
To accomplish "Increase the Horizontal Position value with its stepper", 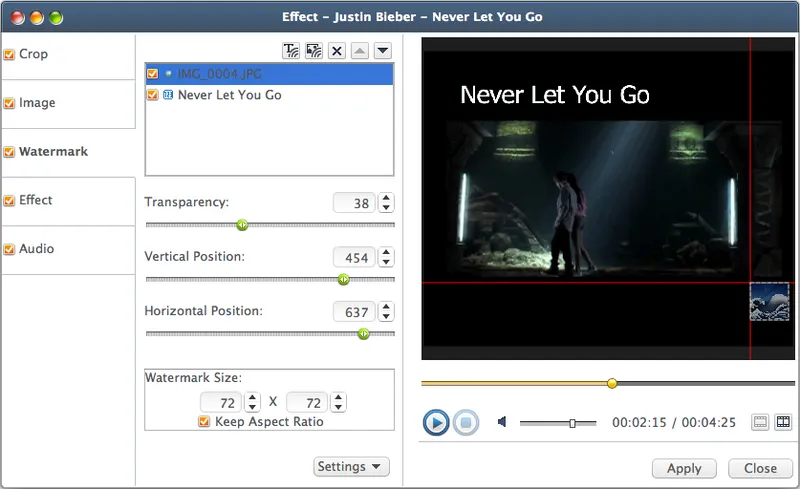I will click(386, 307).
